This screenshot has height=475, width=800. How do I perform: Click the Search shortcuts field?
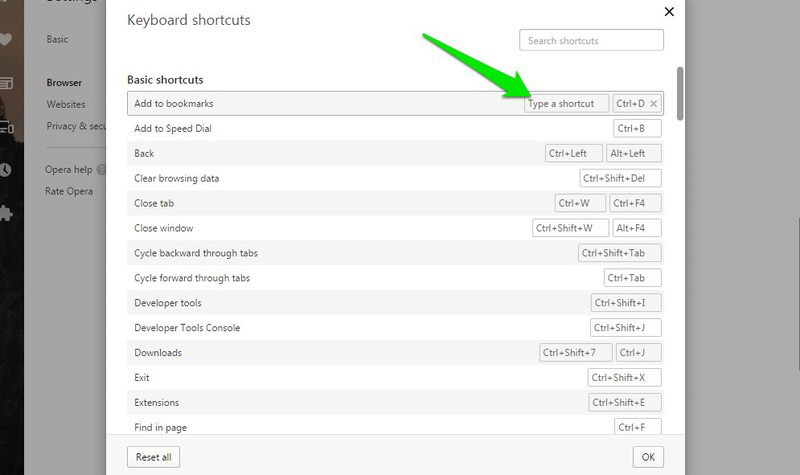pyautogui.click(x=591, y=40)
